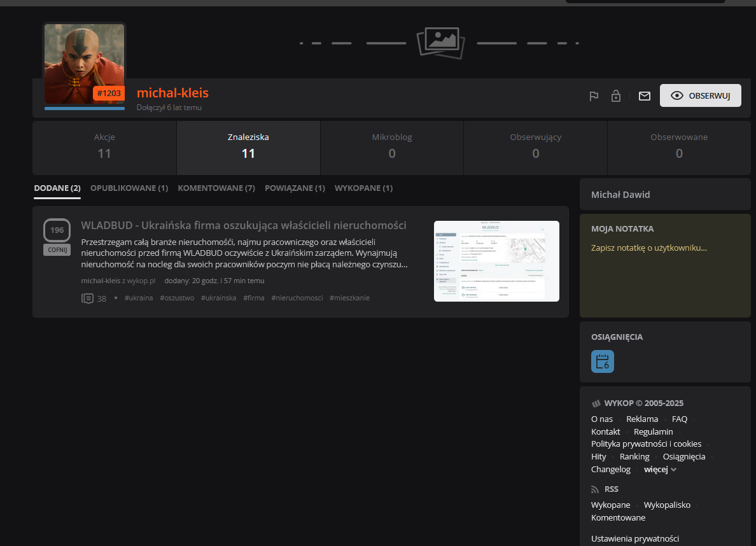Open the WLADBUD post thumbnail

point(496,261)
